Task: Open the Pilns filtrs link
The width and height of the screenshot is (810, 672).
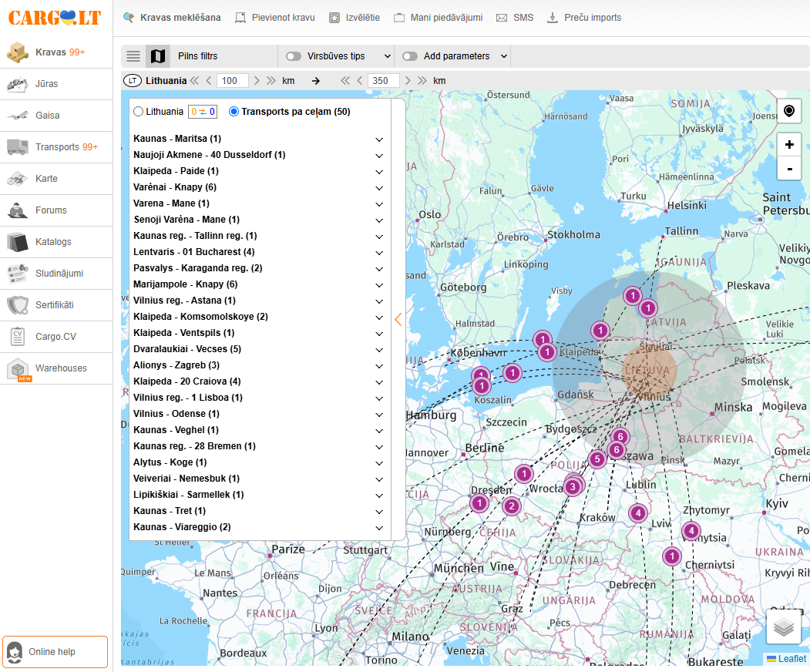Action: click(197, 56)
